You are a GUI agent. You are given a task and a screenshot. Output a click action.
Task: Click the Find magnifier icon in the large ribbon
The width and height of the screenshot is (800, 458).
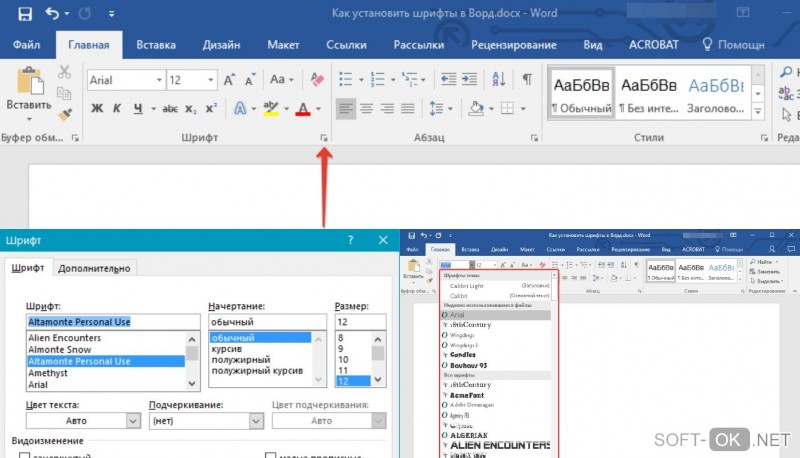point(786,72)
